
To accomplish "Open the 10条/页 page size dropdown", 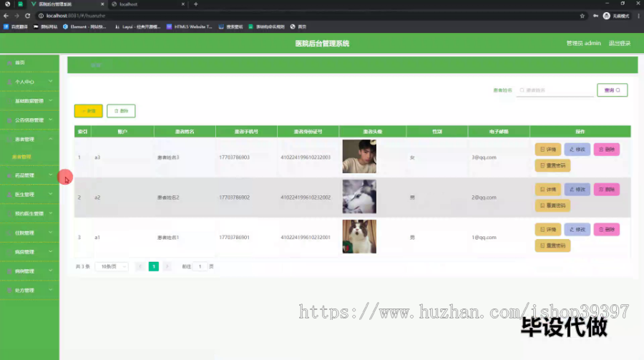I will pyautogui.click(x=112, y=267).
